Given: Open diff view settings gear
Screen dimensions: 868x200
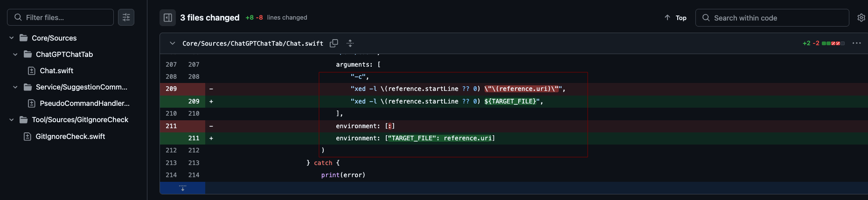Looking at the screenshot, I should tap(861, 18).
